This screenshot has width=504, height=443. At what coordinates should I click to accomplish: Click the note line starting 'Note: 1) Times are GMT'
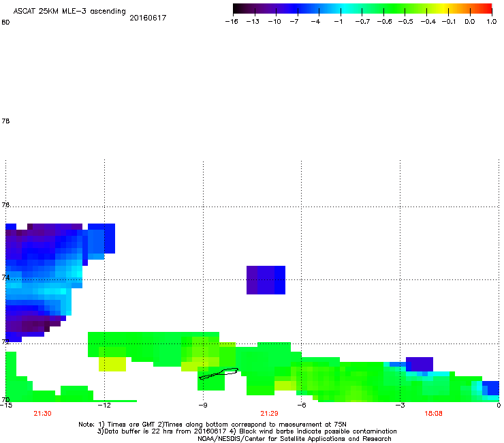212,425
